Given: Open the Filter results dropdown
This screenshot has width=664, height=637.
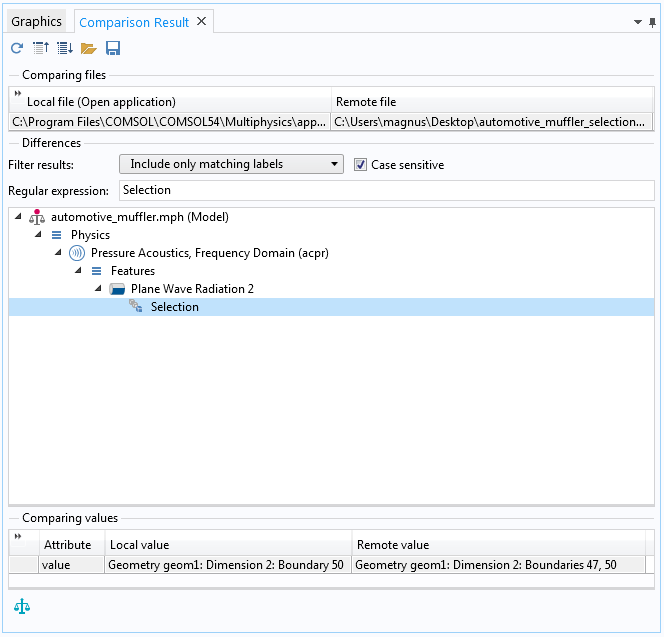Looking at the screenshot, I should pyautogui.click(x=231, y=164).
